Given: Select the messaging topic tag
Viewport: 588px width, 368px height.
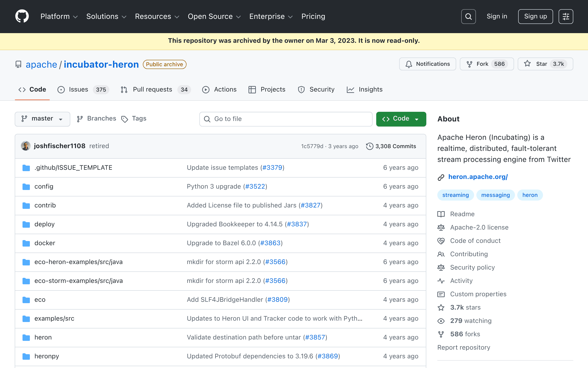Looking at the screenshot, I should [x=495, y=195].
